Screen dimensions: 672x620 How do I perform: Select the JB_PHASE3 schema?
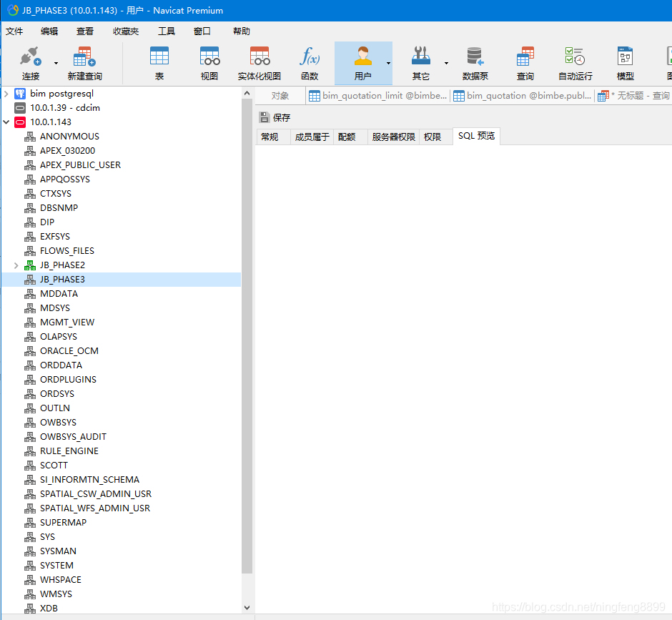pos(63,280)
